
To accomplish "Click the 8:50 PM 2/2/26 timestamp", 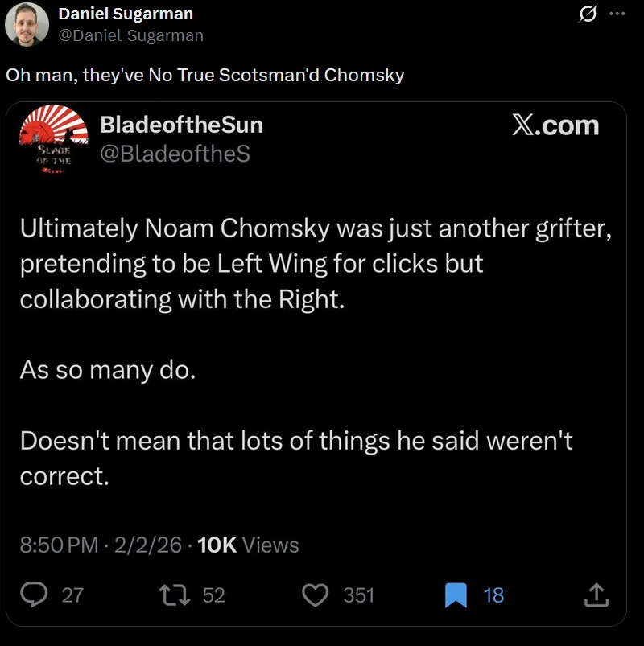I will (x=101, y=545).
